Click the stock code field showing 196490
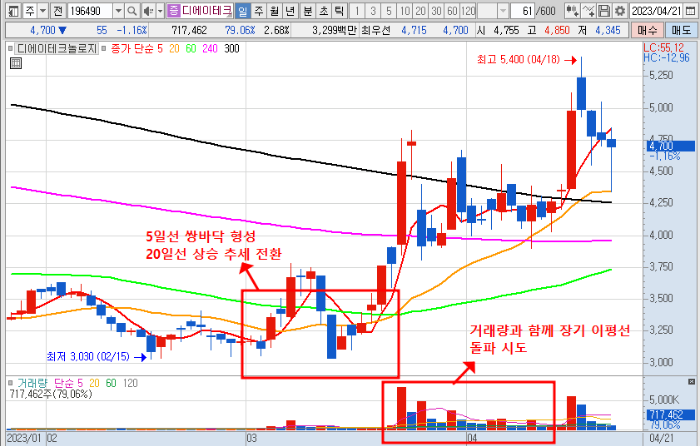The image size is (700, 446). point(91,11)
